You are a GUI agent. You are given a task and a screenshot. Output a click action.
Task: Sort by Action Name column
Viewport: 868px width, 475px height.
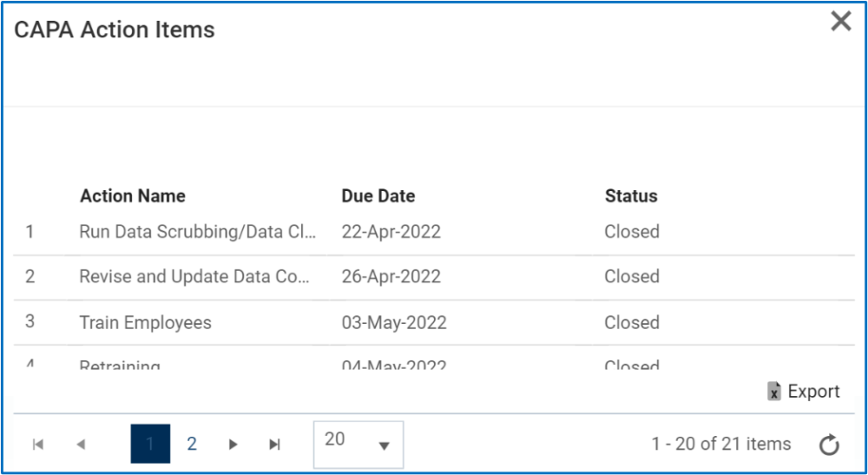[133, 196]
